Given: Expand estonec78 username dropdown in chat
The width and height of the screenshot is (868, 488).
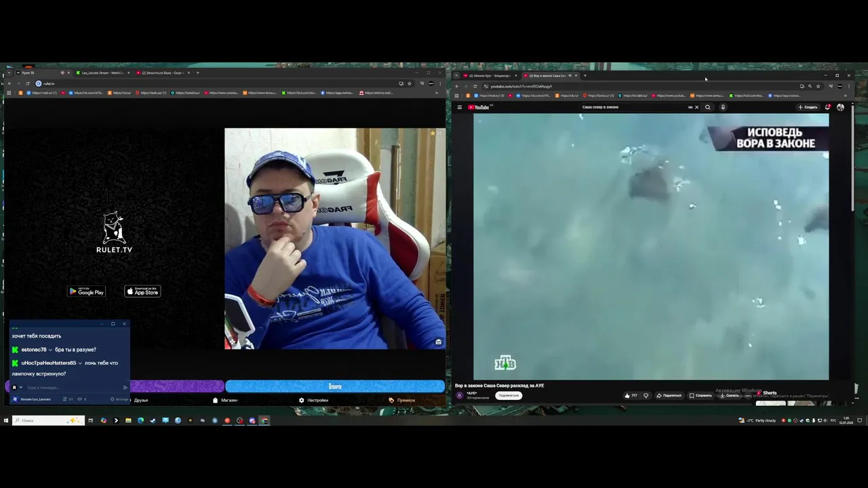Looking at the screenshot, I should click(x=50, y=350).
